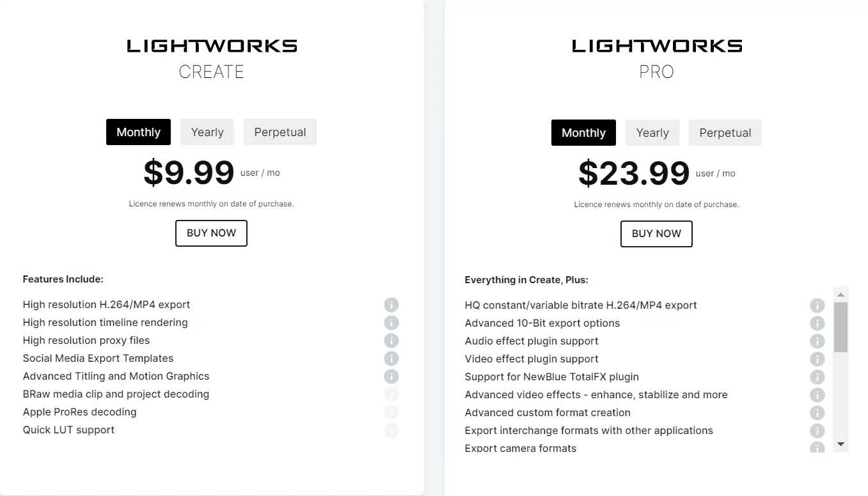Show info for Social Media Export Templates
Image resolution: width=868 pixels, height=496 pixels.
(x=391, y=359)
